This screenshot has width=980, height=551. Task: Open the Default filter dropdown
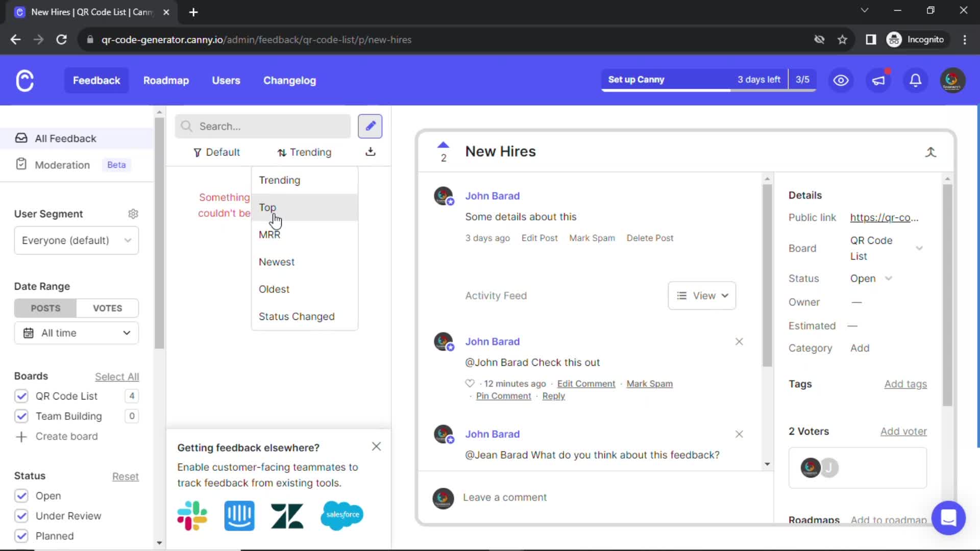tap(216, 152)
